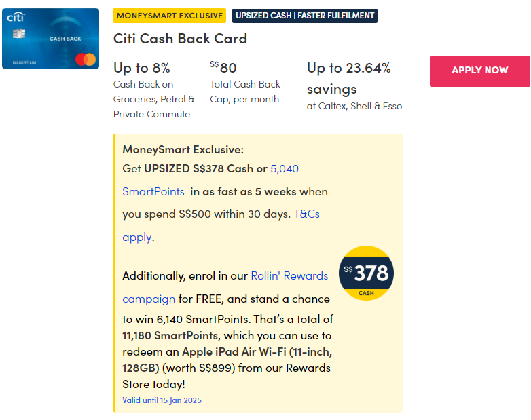Image resolution: width=531 pixels, height=420 pixels.
Task: Open the 5,040 SmartPoints link
Action: tap(285, 168)
